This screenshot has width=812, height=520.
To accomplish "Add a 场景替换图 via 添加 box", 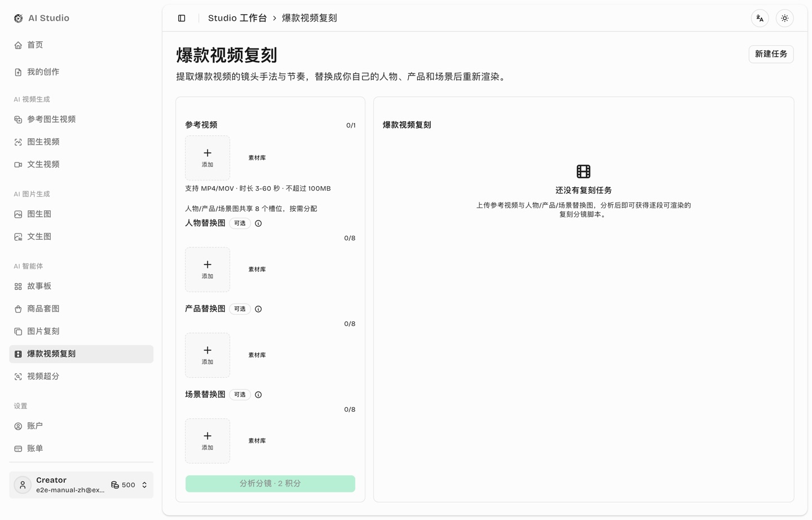I will click(208, 441).
